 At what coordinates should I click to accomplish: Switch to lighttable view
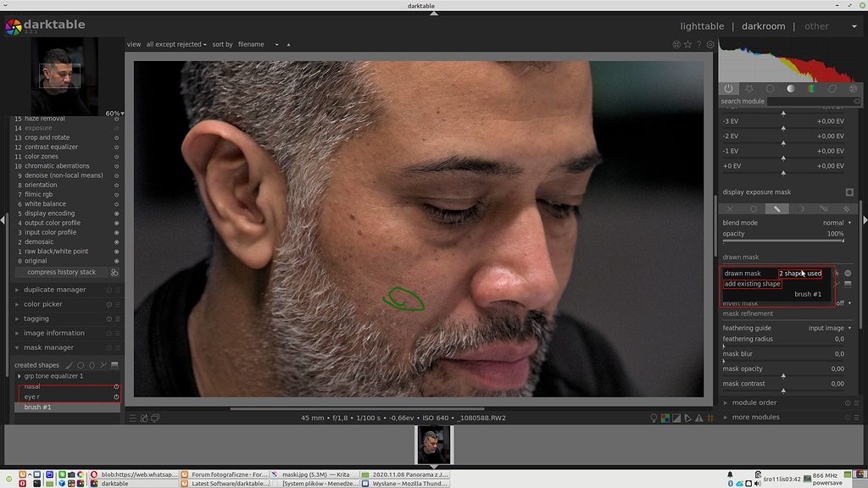point(701,26)
